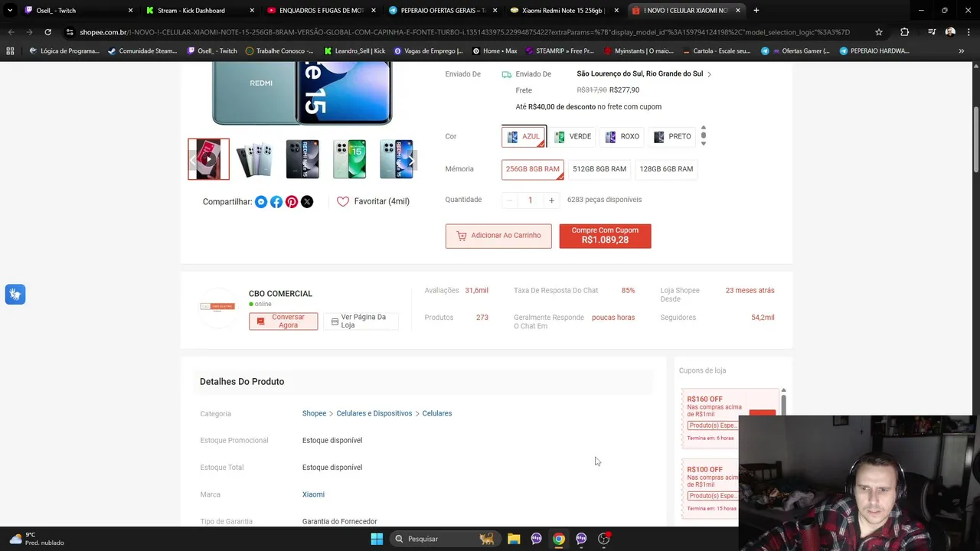
Task: Play the product video thumbnail
Action: 208,159
